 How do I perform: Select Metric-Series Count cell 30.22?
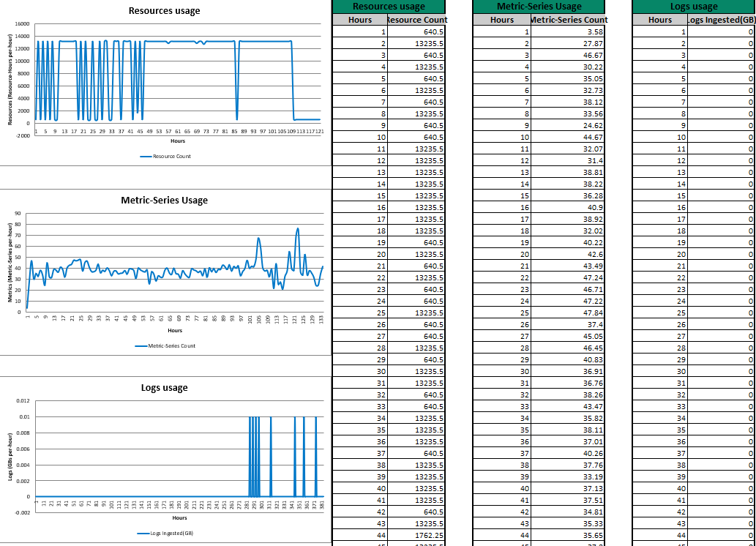pyautogui.click(x=567, y=67)
